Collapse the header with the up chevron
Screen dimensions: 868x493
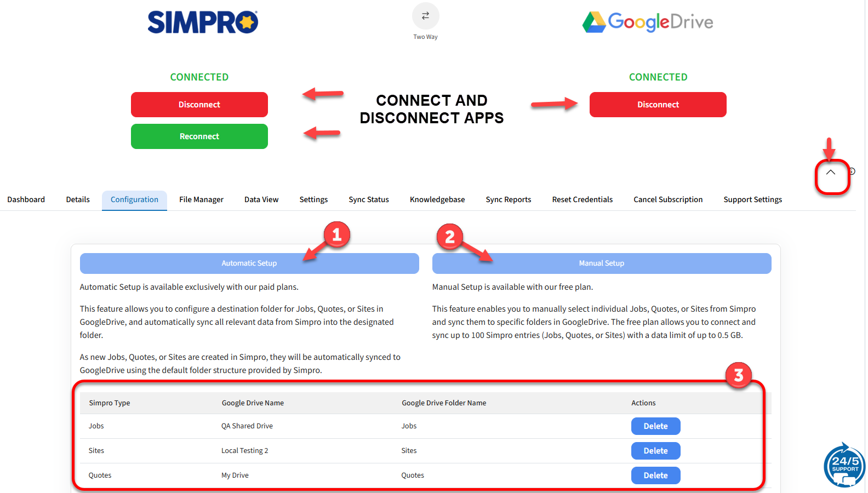tap(831, 173)
